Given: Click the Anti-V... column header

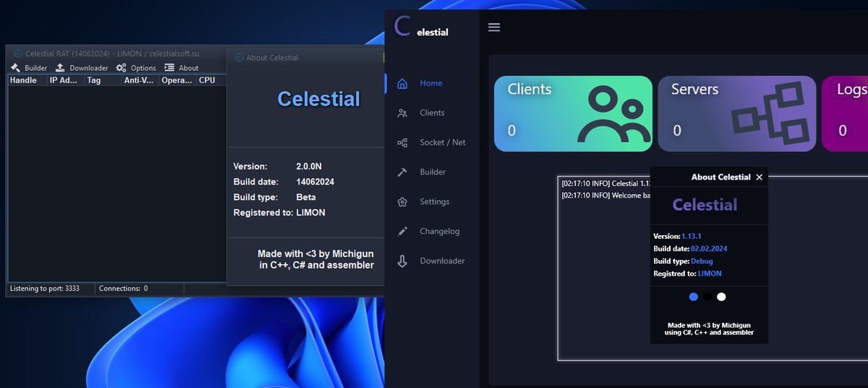Looking at the screenshot, I should [140, 80].
